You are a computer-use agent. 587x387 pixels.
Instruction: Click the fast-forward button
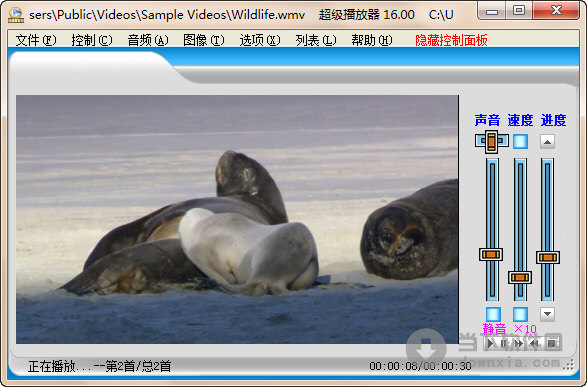[519, 343]
